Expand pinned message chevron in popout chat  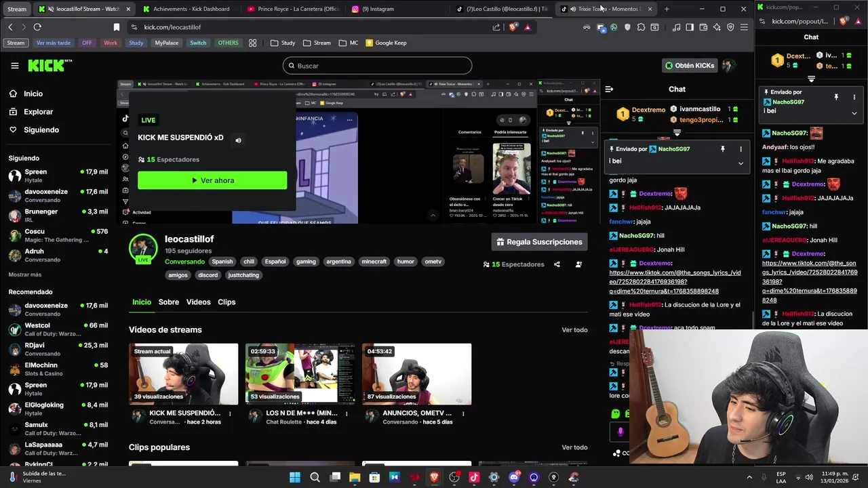click(854, 113)
